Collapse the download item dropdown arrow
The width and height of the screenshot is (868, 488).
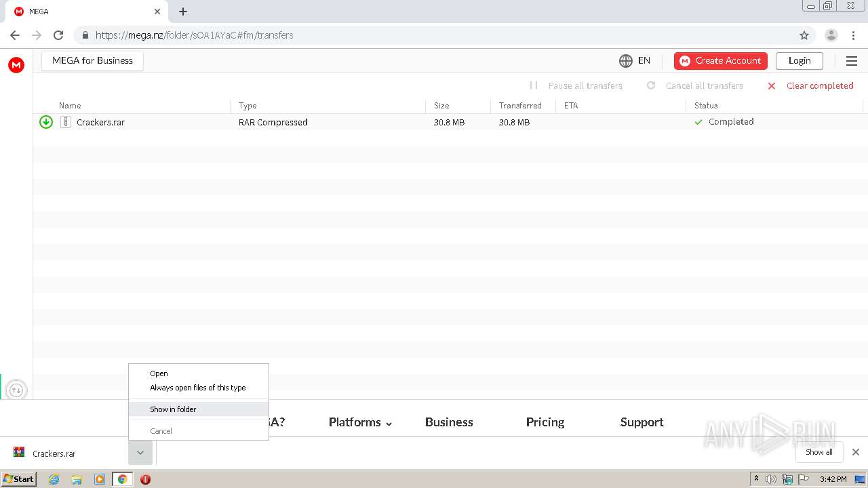[140, 453]
